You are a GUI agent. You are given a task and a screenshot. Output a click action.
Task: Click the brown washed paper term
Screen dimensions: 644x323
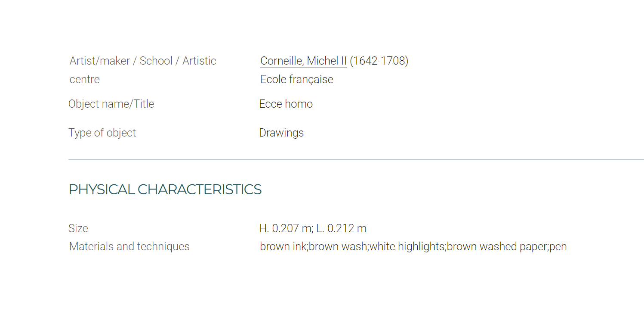click(x=497, y=247)
